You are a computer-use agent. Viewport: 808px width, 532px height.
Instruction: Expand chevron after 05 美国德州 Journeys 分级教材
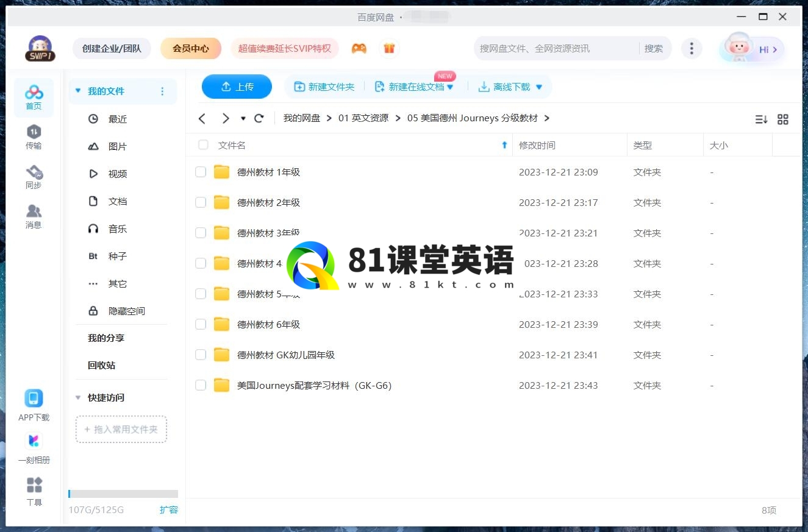click(x=546, y=118)
